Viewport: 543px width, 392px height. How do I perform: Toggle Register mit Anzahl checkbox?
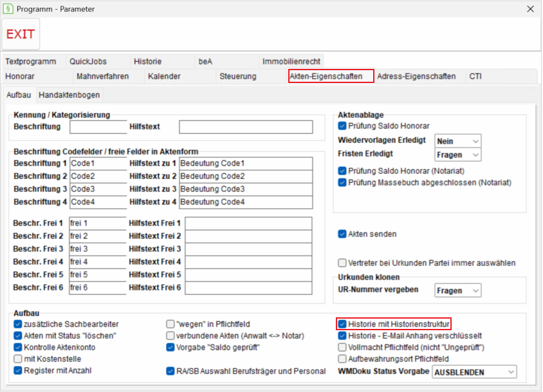click(x=17, y=371)
